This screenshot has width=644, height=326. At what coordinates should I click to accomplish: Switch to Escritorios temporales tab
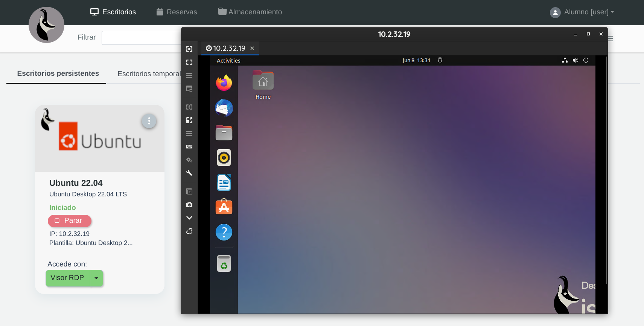click(149, 74)
